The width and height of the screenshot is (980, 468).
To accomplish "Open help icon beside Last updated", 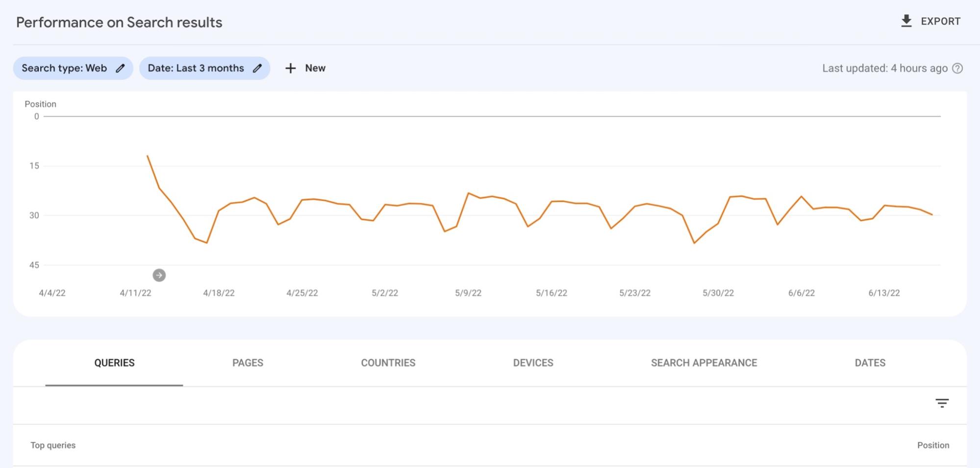I will 957,68.
